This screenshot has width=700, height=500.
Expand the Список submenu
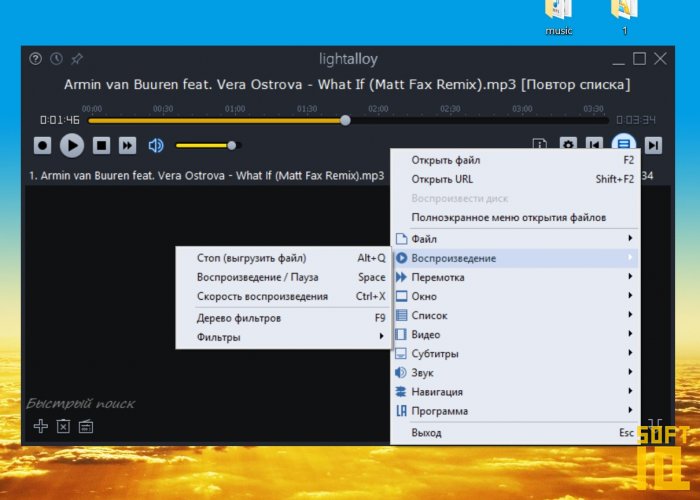pos(515,316)
